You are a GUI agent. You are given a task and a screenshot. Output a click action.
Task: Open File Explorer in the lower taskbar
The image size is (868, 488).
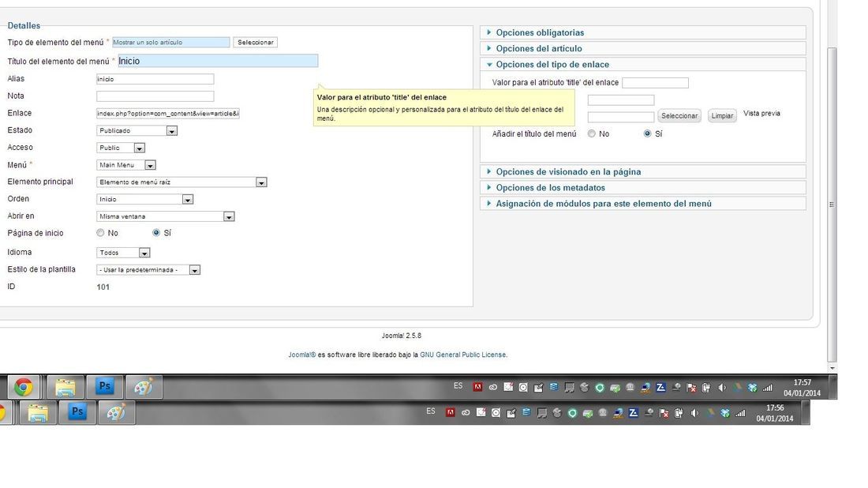tap(38, 413)
